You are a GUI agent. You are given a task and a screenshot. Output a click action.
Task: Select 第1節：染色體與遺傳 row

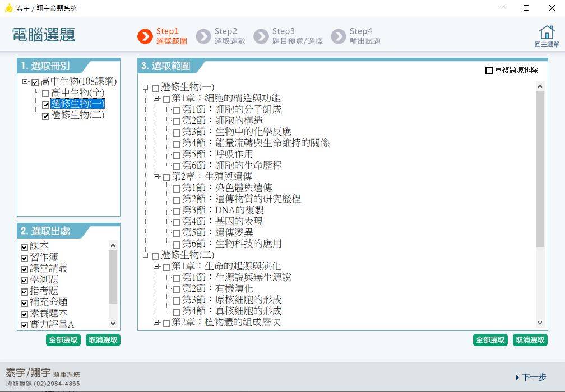coord(227,188)
